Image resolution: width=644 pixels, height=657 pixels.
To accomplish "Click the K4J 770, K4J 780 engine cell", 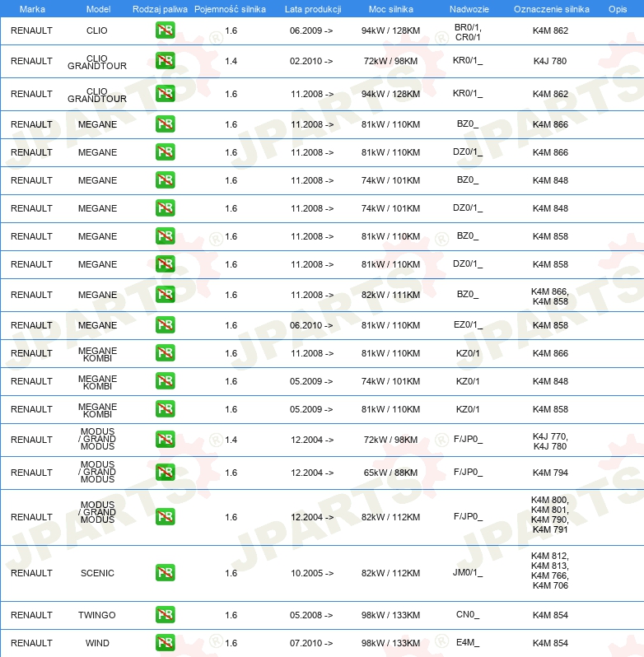I will 550,441.
